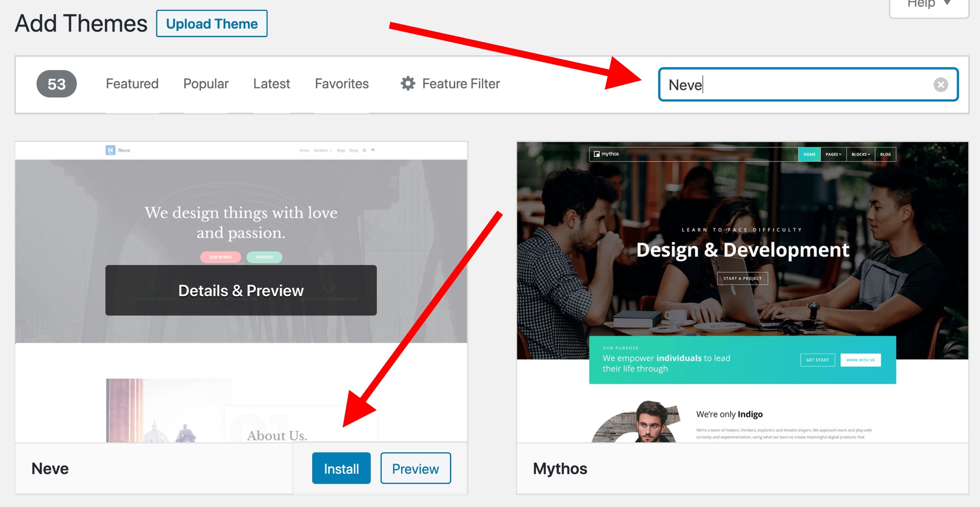Screen dimensions: 980x507
Task: Click the Add Themes heading
Action: tap(81, 24)
